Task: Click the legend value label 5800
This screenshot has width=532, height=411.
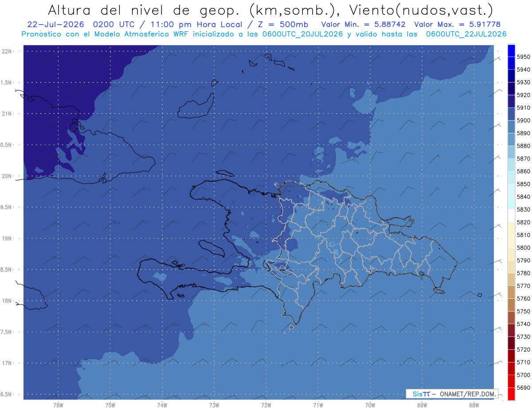Action: click(524, 248)
